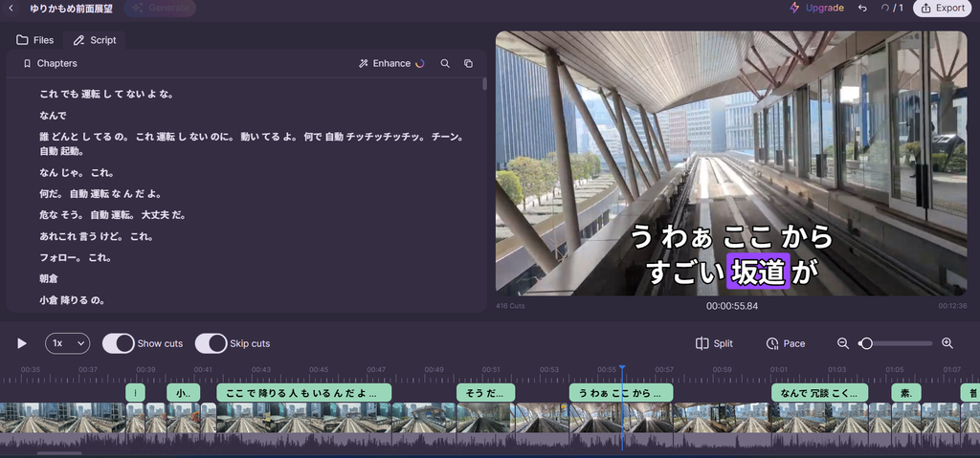Copy the script with copy icon
The width and height of the screenshot is (980, 458).
click(468, 63)
